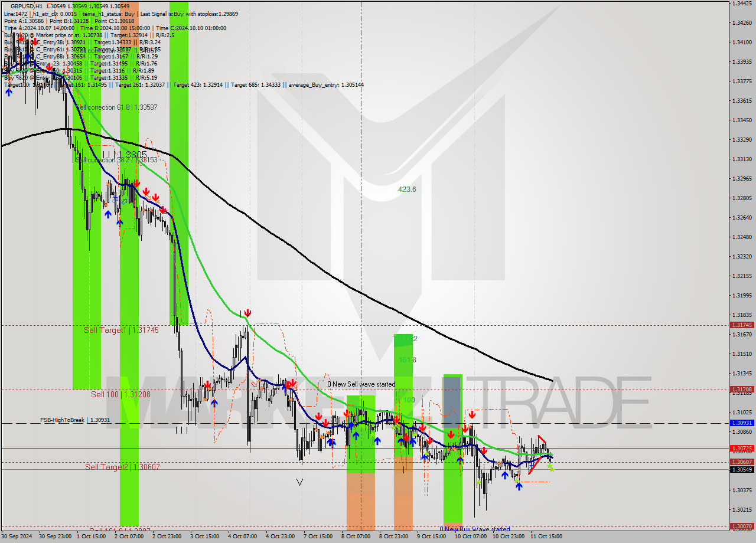This screenshot has width=756, height=543.
Task: Click the '1.3305' price annotation on chart
Action: coord(132,154)
